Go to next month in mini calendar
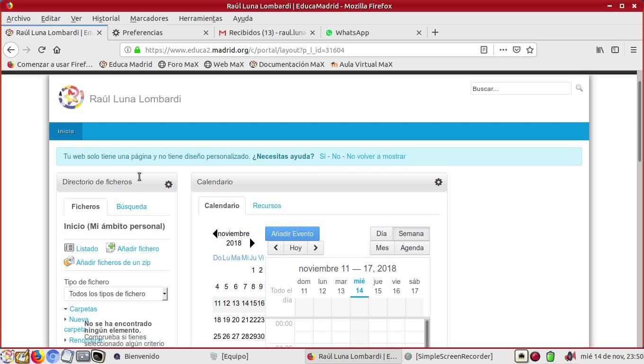Viewport: 644px width, 364px height. pos(252,243)
